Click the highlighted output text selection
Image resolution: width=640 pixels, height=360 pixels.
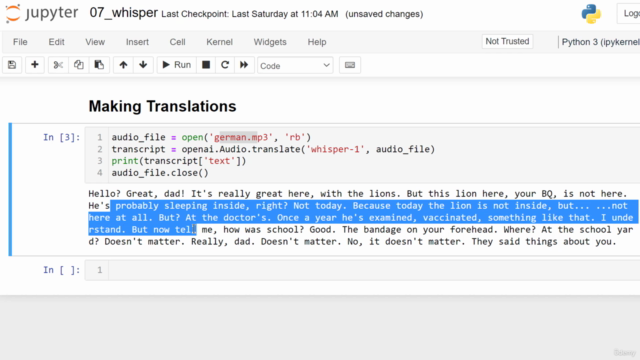[x=363, y=218]
